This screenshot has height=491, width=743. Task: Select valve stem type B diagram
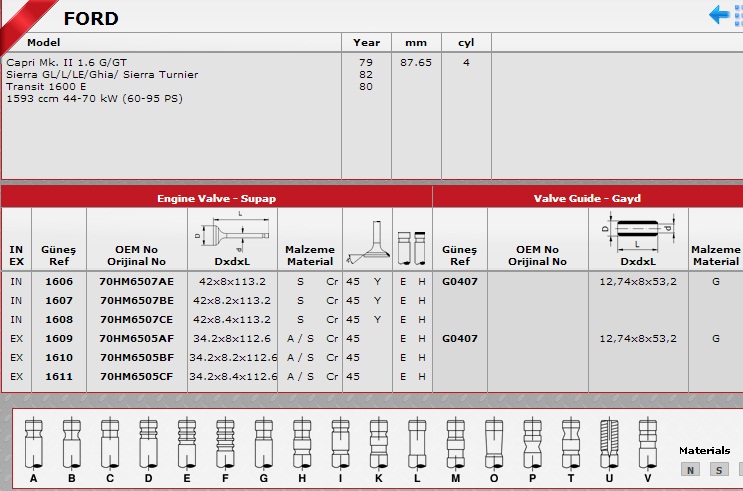click(72, 444)
